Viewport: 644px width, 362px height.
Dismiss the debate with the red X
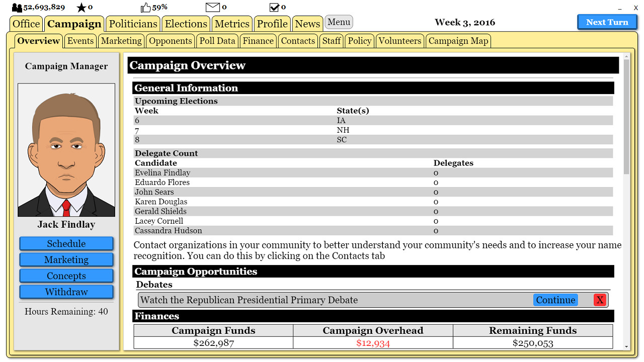tap(600, 300)
